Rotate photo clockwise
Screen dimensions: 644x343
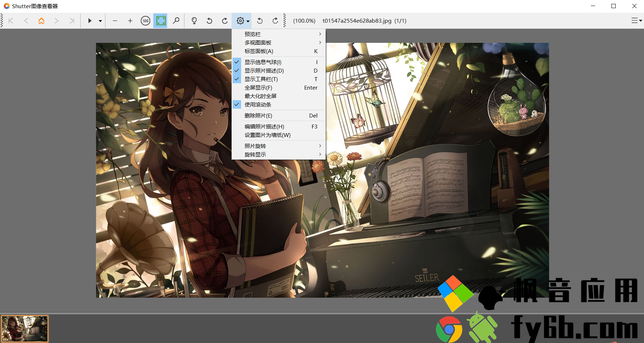[224, 21]
